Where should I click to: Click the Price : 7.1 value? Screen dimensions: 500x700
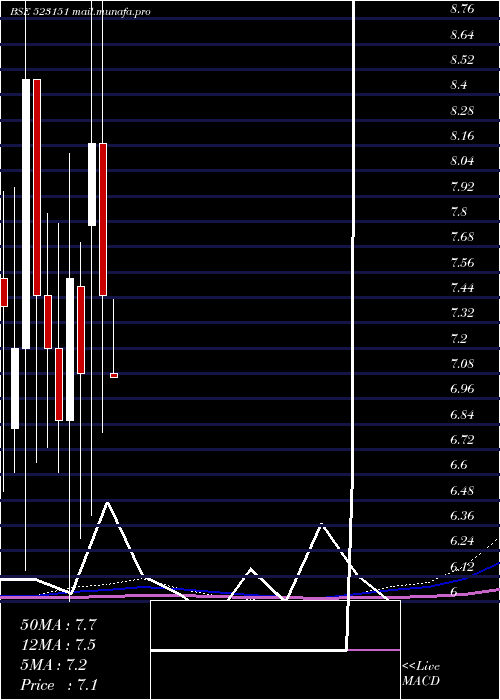59,685
